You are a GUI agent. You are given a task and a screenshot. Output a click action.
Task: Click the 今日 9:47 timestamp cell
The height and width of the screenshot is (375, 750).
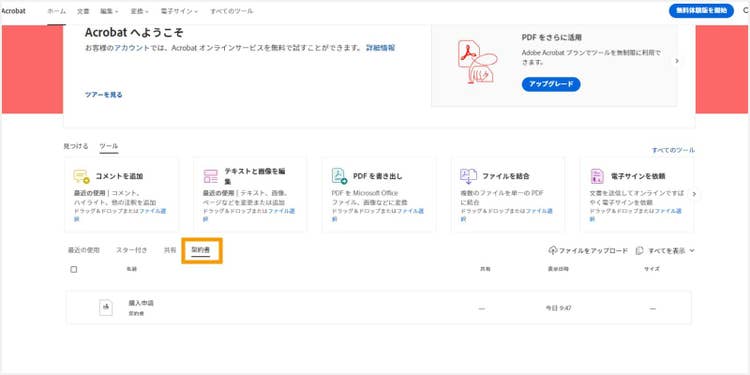tap(559, 309)
